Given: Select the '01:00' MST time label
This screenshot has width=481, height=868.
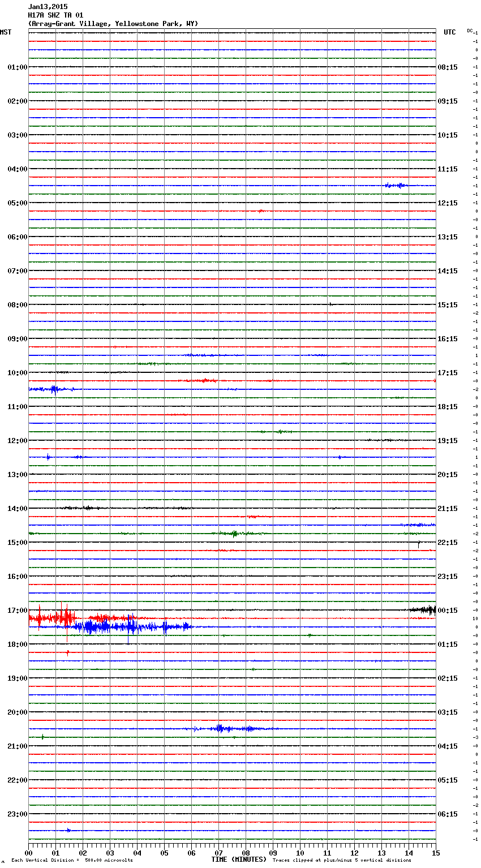Looking at the screenshot, I should click(18, 67).
